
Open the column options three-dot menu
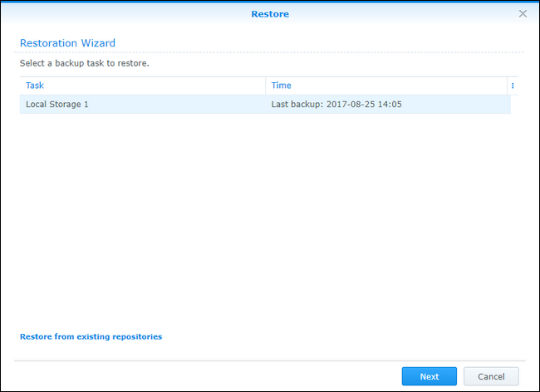tap(513, 86)
